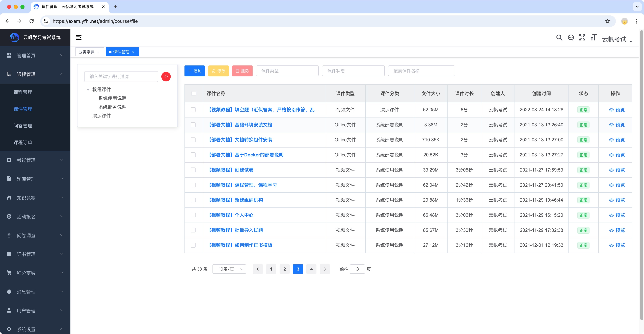This screenshot has height=334, width=644.
Task: Click the 系统设置 gear icon
Action: click(9, 329)
